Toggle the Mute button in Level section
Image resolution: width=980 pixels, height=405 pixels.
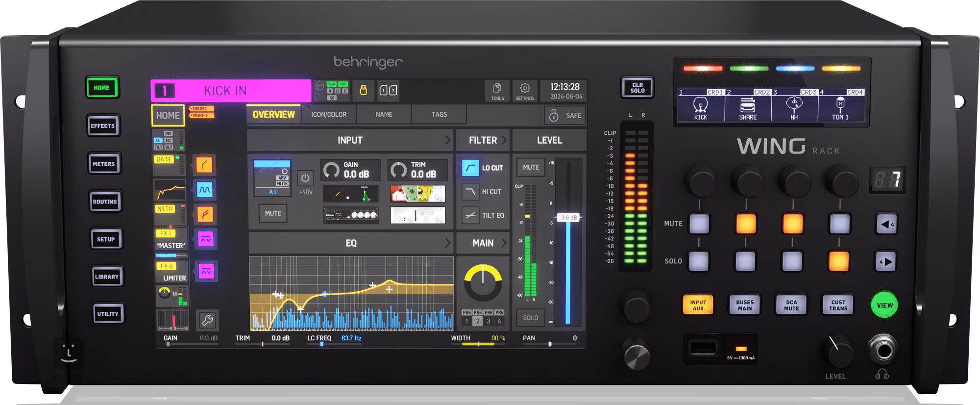pyautogui.click(x=531, y=168)
